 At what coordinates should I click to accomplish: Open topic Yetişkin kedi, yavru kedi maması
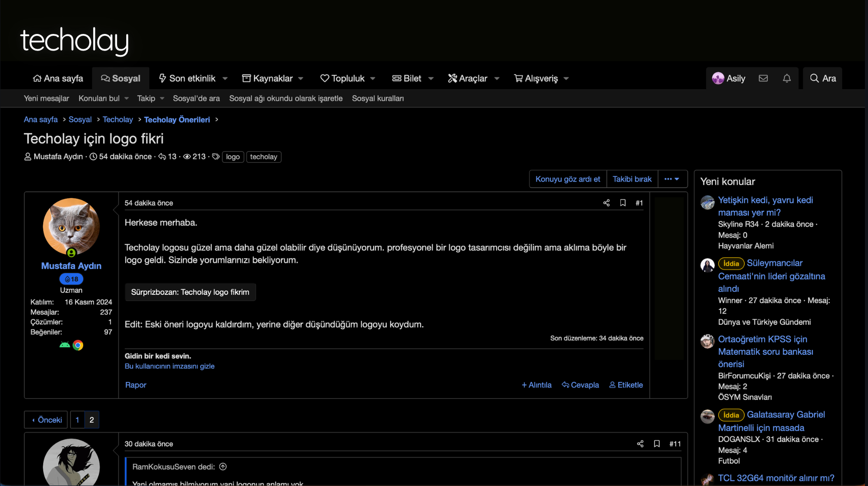point(765,206)
